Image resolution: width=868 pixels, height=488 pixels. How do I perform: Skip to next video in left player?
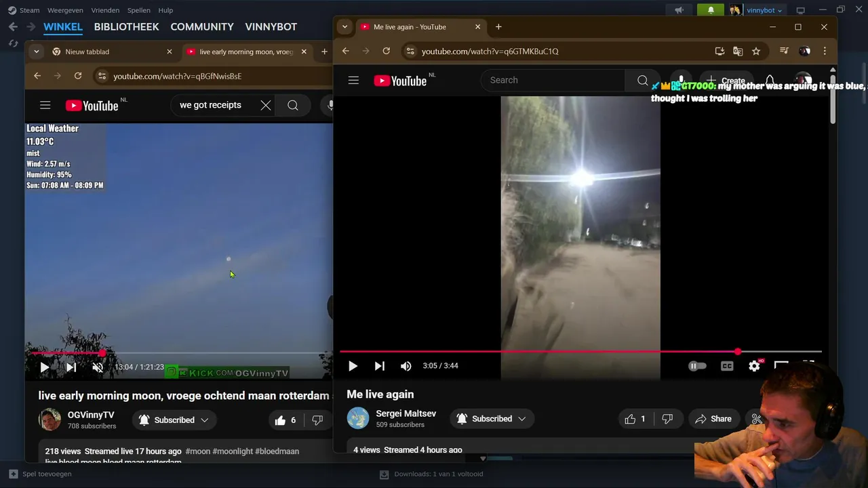point(71,367)
